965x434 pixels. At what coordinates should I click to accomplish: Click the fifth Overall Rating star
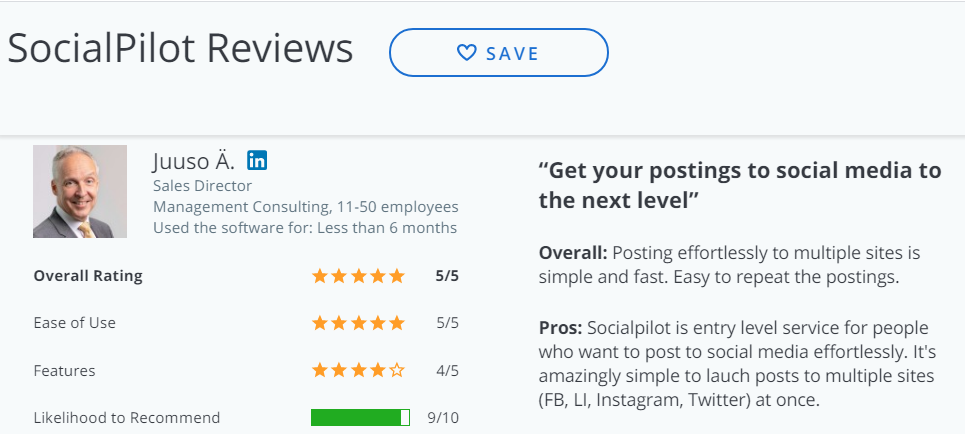click(x=397, y=276)
